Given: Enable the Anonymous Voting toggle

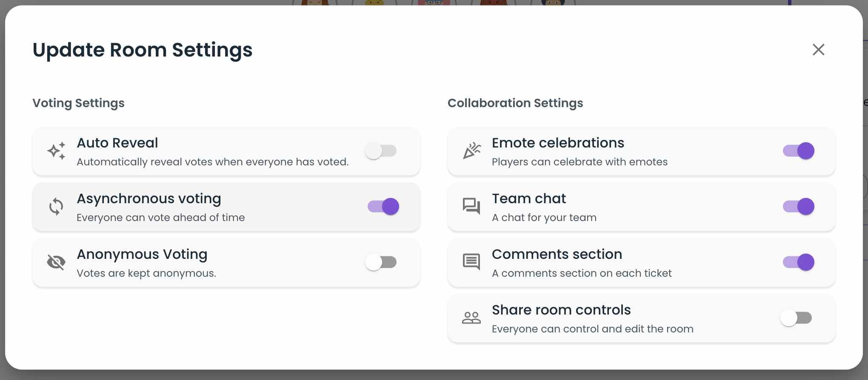Looking at the screenshot, I should click(x=381, y=262).
